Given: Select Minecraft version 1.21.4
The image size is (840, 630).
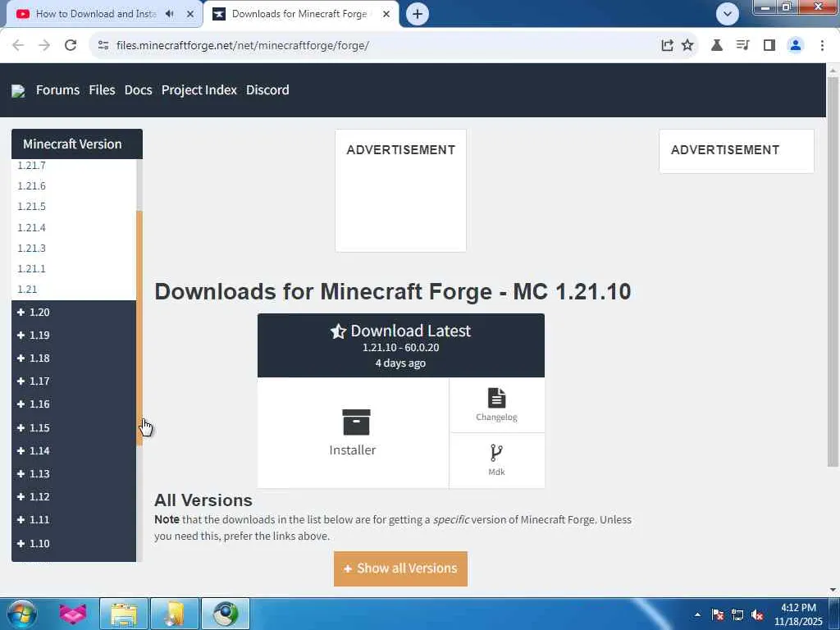Looking at the screenshot, I should pyautogui.click(x=32, y=228).
